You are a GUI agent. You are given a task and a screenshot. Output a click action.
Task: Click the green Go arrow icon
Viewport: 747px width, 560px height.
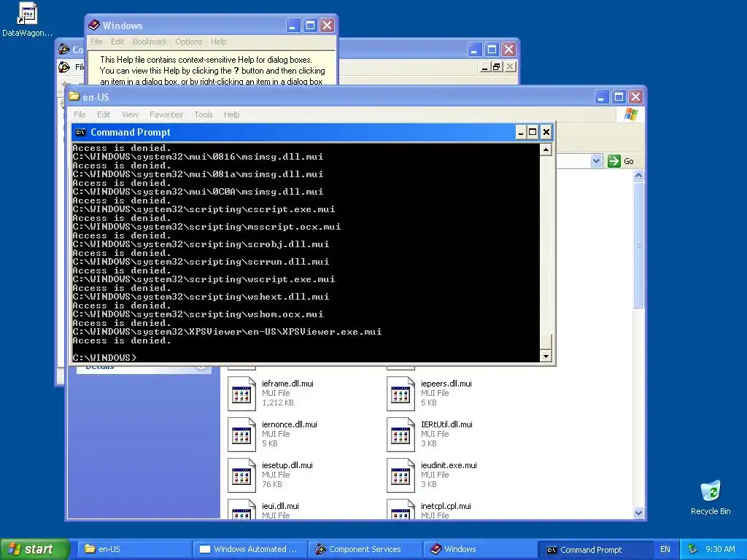coord(614,161)
